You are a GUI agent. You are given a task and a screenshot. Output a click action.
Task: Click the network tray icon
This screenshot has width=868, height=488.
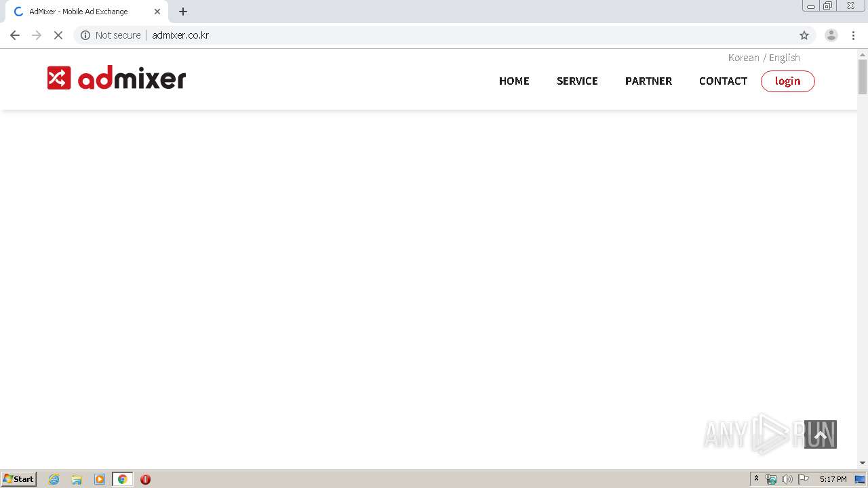pos(771,479)
